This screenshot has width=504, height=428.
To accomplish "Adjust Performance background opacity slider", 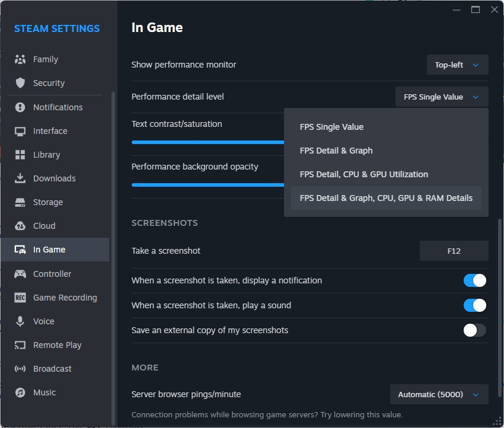I will (208, 185).
